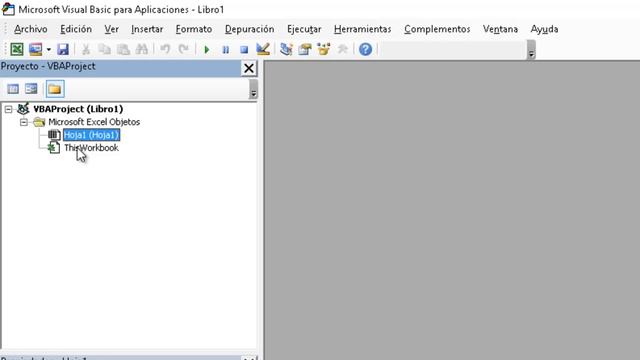The image size is (640, 360).
Task: Select VBAProject (Libro1) in tree
Action: click(78, 109)
